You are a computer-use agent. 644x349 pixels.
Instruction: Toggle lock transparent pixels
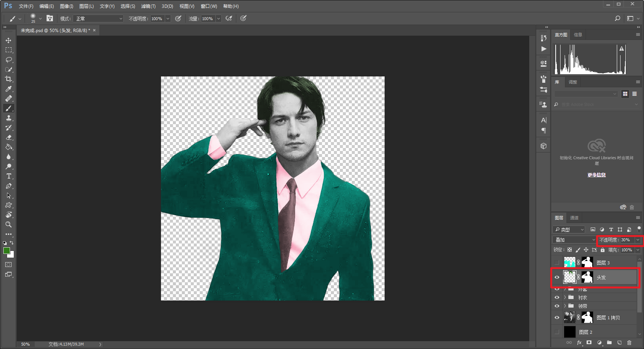569,250
